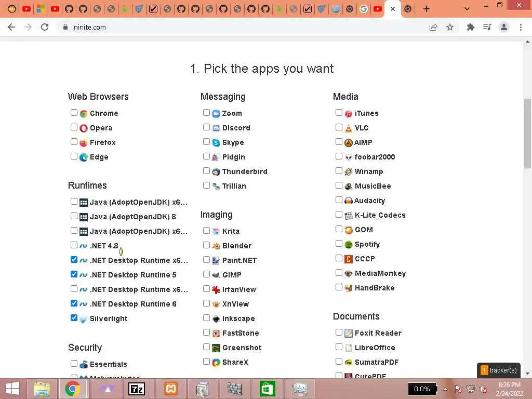Click the tracker(s) notification badge
The image size is (532, 399).
pos(499,370)
